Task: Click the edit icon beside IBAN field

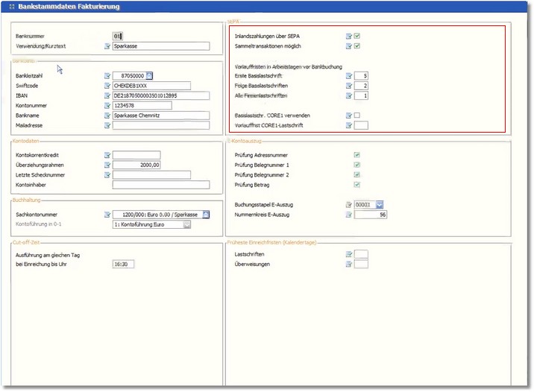Action: 107,95
